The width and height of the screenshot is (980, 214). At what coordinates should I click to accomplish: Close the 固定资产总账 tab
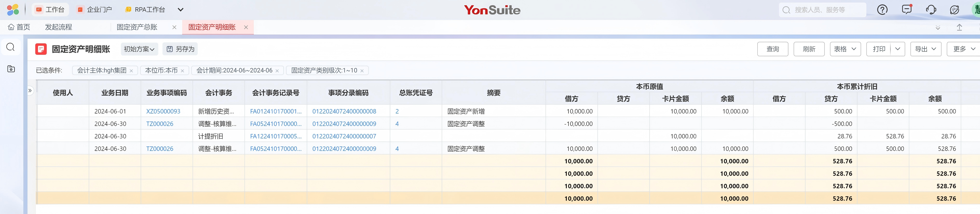[174, 28]
